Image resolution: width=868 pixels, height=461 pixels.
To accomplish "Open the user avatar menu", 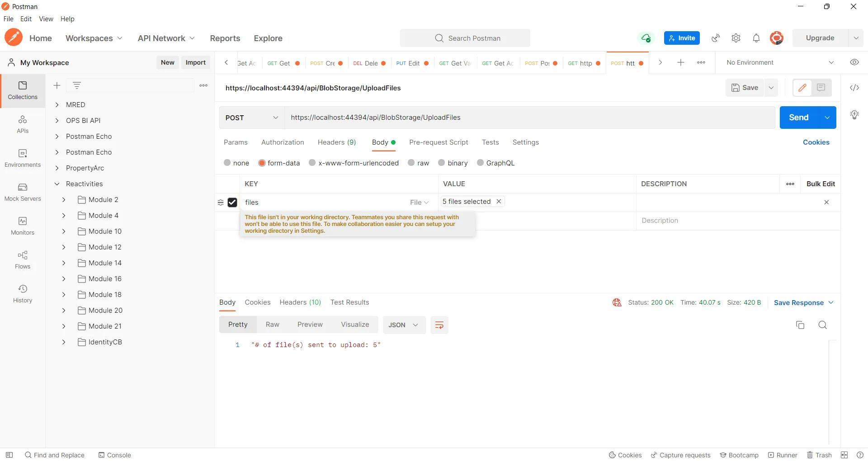I will [777, 38].
